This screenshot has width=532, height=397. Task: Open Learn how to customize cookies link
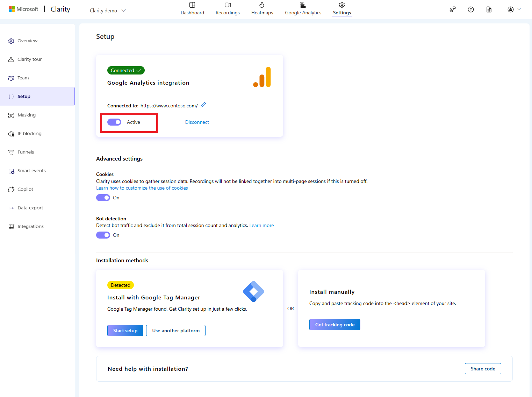(x=142, y=188)
